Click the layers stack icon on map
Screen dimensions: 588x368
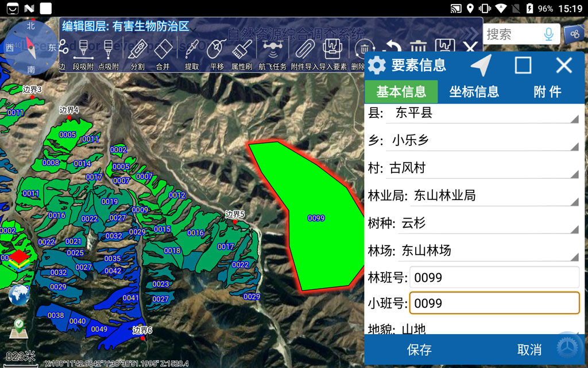tap(18, 259)
